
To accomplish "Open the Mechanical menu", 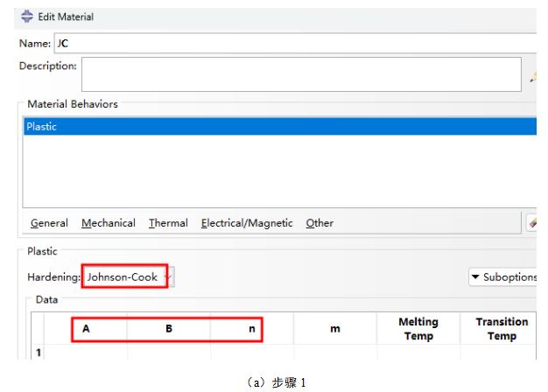I will 109,223.
